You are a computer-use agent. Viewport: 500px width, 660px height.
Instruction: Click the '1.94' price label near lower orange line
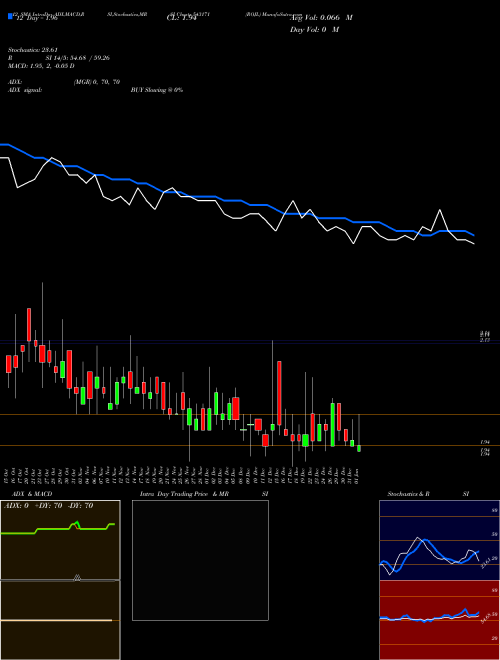coord(485,443)
